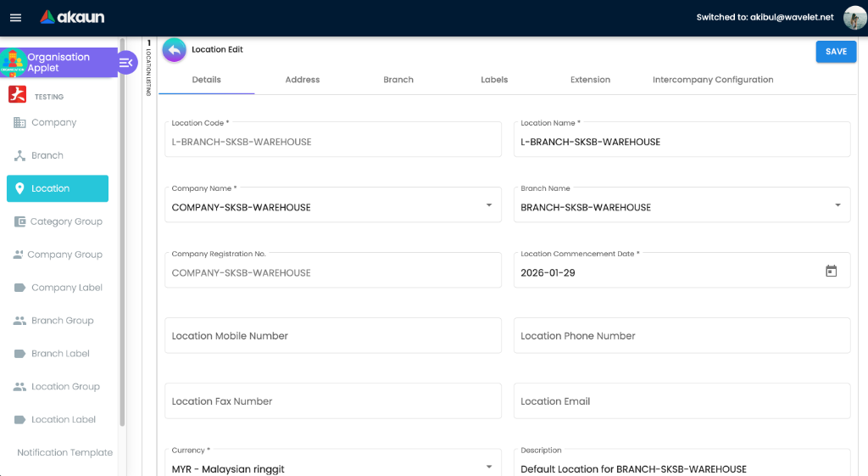Open Company Label in the sidebar

(x=58, y=288)
